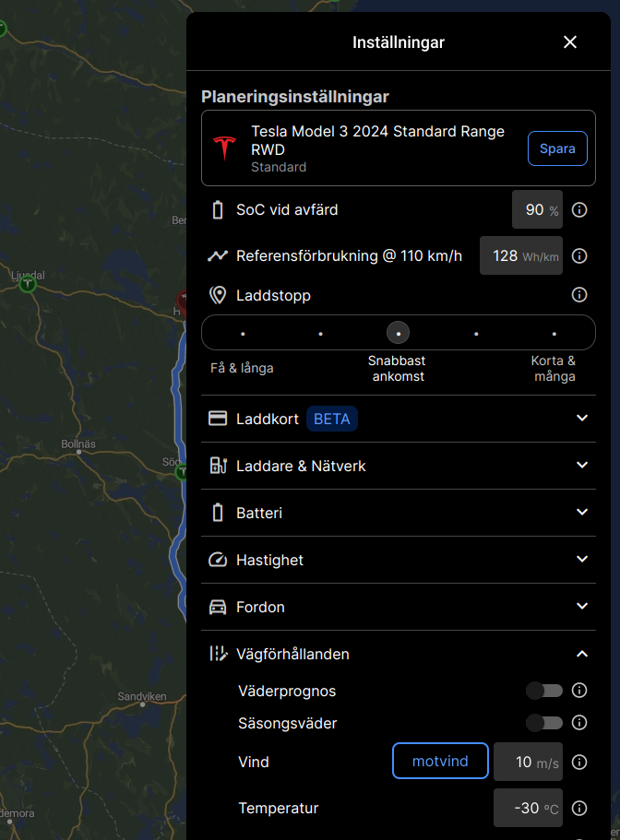Click the Batteri label
Screen dimensions: 620x840
click(x=259, y=513)
